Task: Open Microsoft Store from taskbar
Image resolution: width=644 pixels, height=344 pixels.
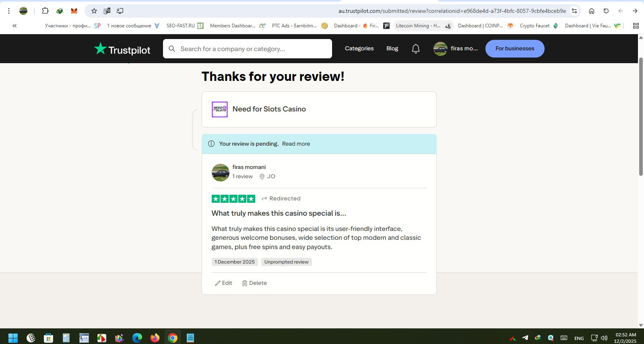Action: (x=48, y=338)
